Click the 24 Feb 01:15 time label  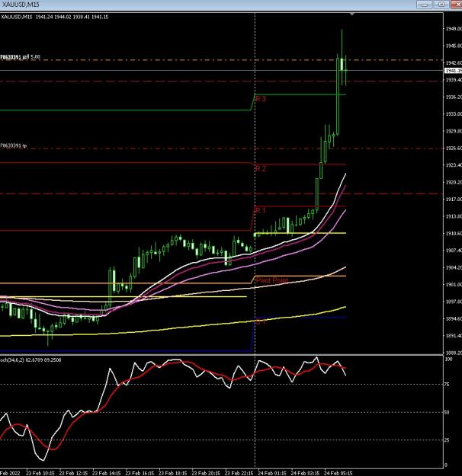point(272,473)
